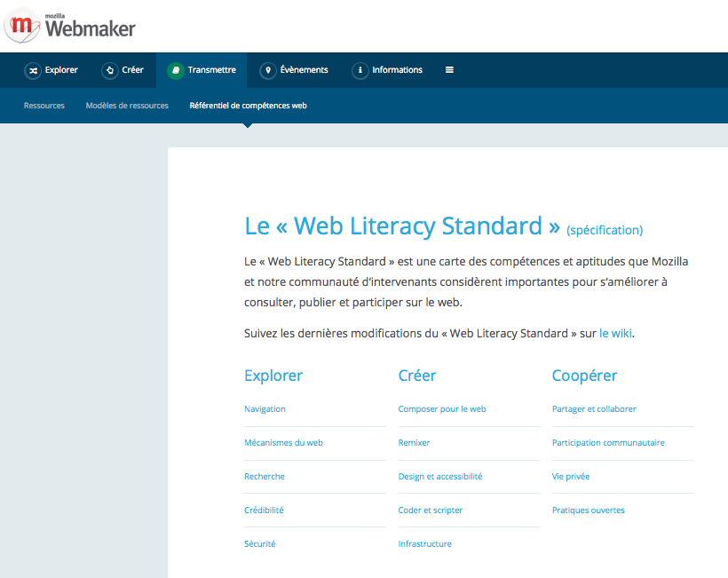Open the Recherche competency link

265,476
